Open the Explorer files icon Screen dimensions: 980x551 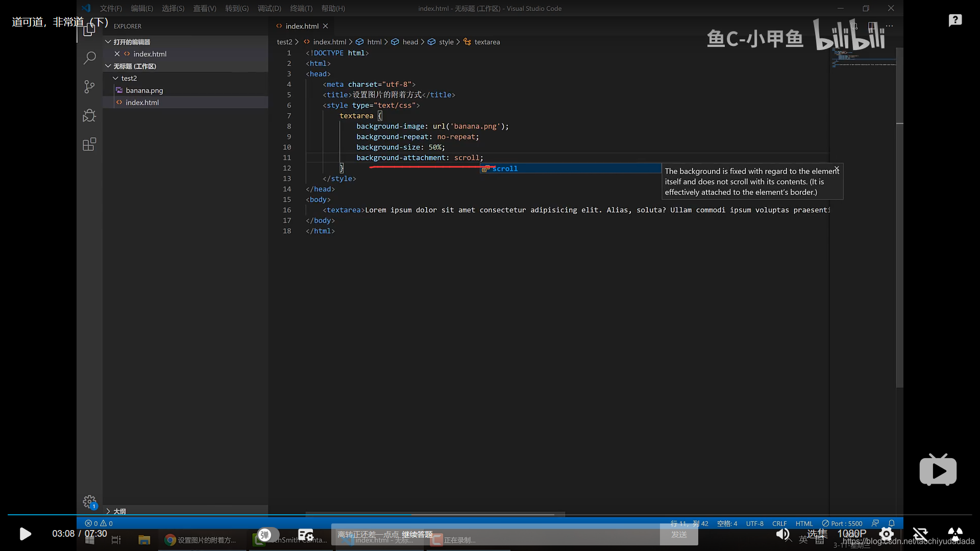coord(89,31)
